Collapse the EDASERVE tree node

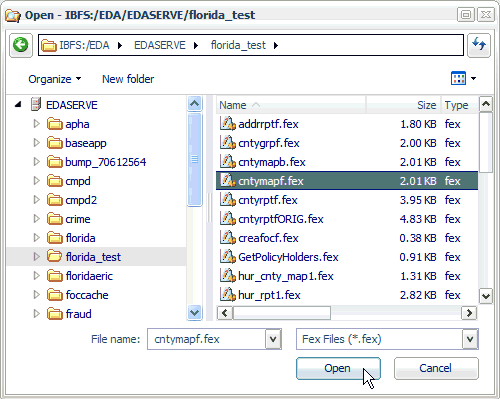point(18,105)
